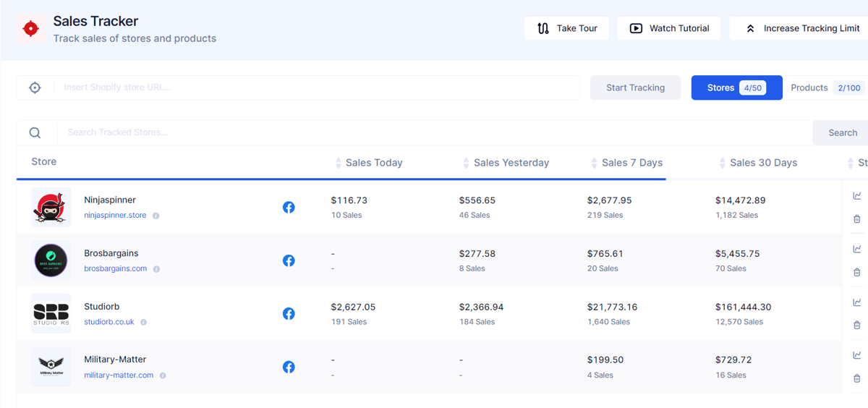Delete the Studiorb store with its trash icon
868x408 pixels.
857,325
